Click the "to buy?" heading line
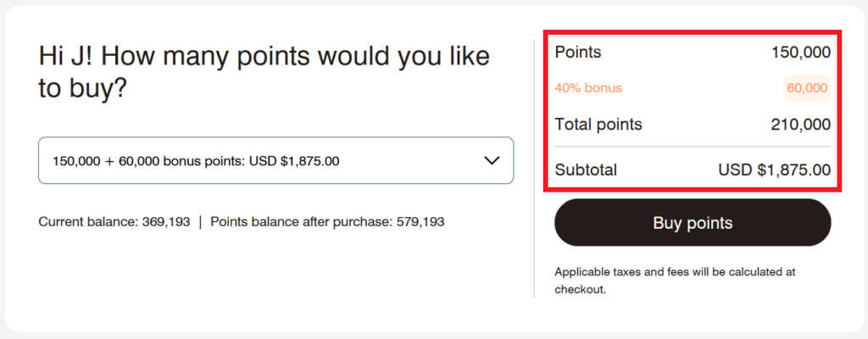Screen dimensions: 868x339 coord(83,88)
